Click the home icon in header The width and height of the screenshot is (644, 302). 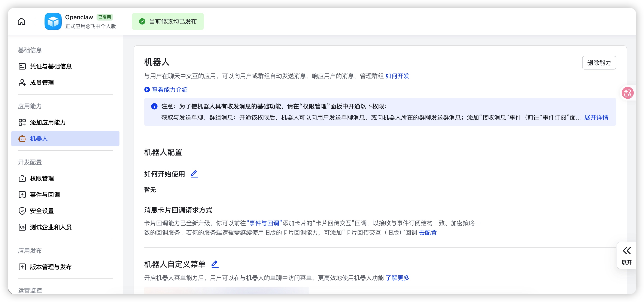click(x=21, y=21)
